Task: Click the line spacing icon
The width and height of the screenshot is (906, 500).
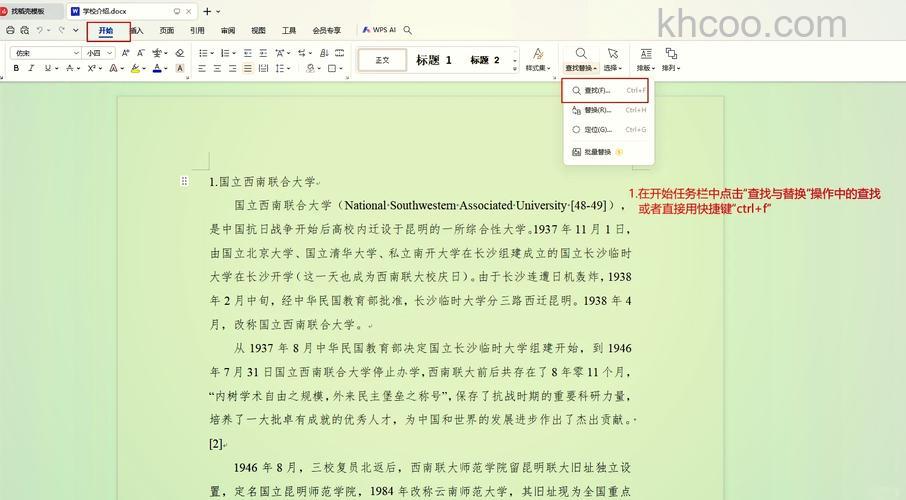Action: pos(280,68)
